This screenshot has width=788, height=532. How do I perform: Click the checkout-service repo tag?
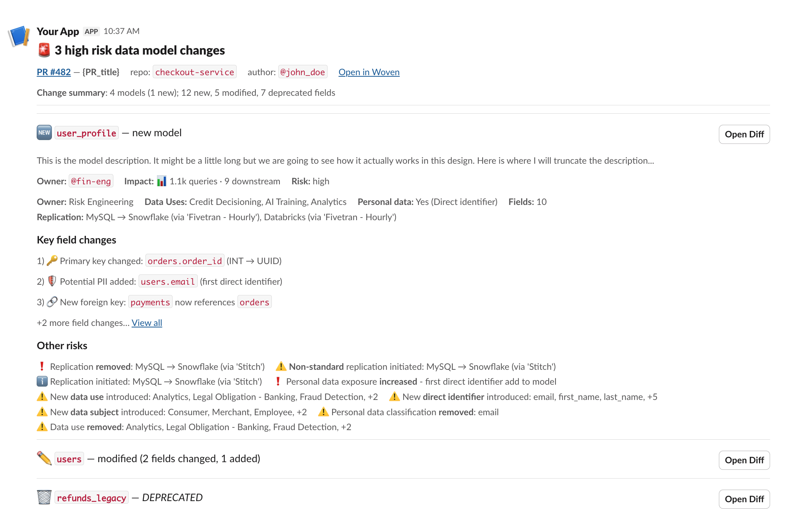(195, 72)
